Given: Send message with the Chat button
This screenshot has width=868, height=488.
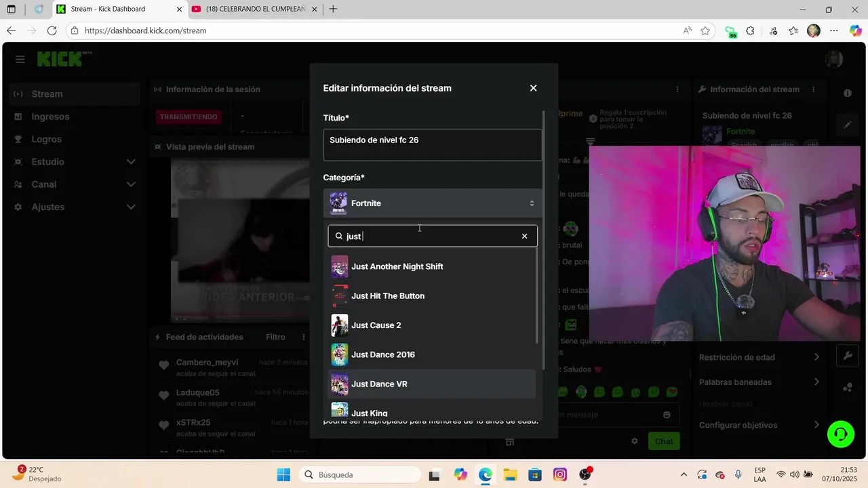Looking at the screenshot, I should click(664, 441).
